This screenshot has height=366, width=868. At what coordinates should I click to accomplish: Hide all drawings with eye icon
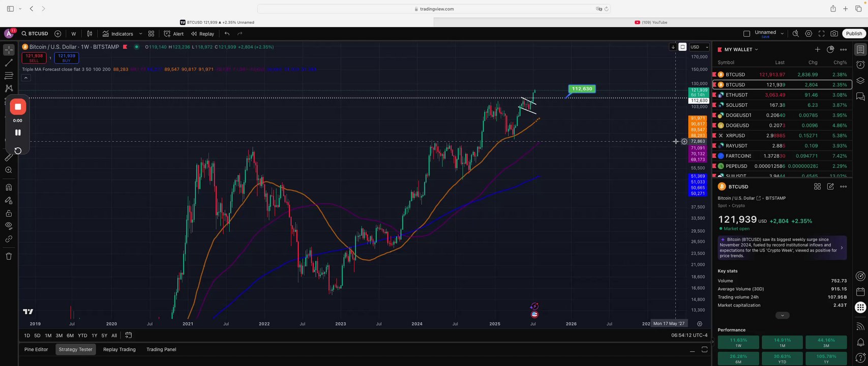pos(9,226)
